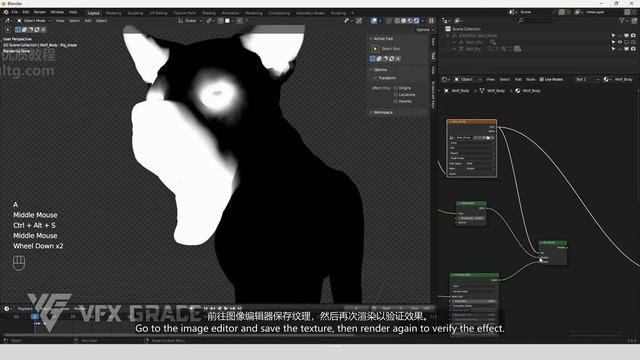The image size is (640, 360).
Task: Open the Render menu
Action: point(40,12)
